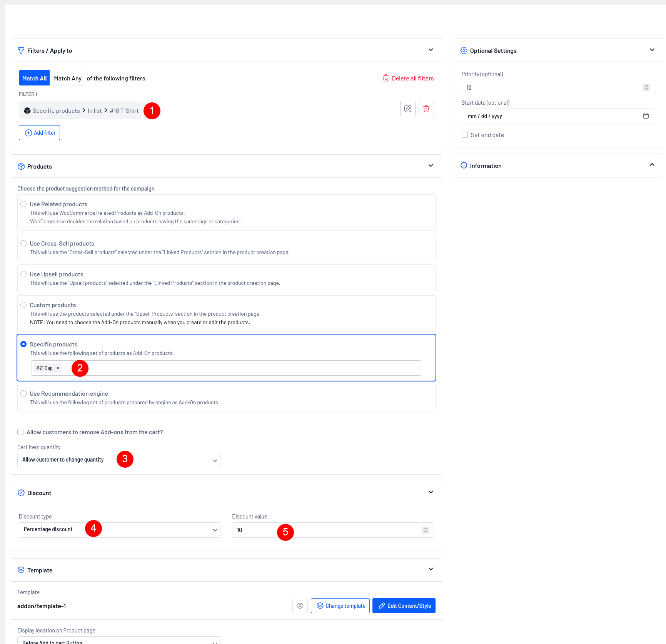Click the Discount value input field
This screenshot has width=666, height=644.
(x=327, y=530)
